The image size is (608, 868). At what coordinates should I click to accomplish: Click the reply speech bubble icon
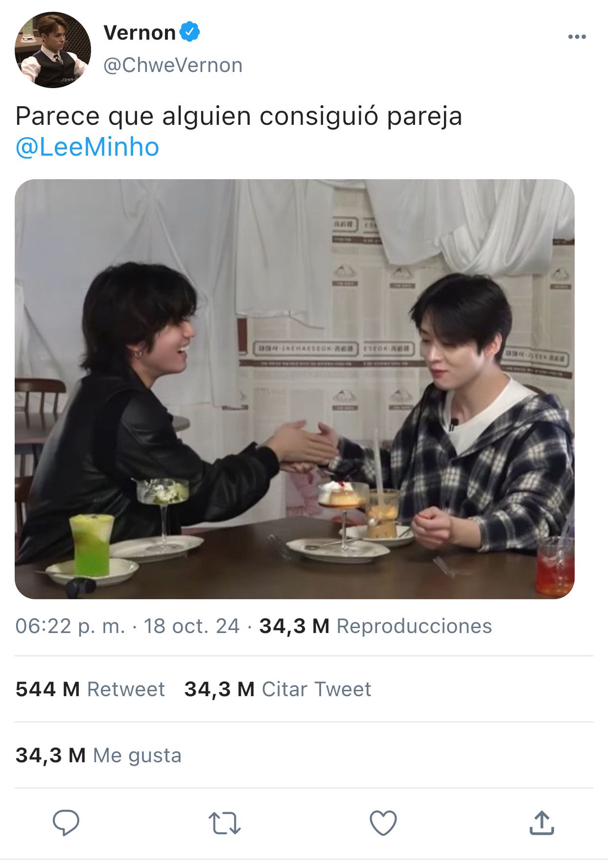pos(66,822)
